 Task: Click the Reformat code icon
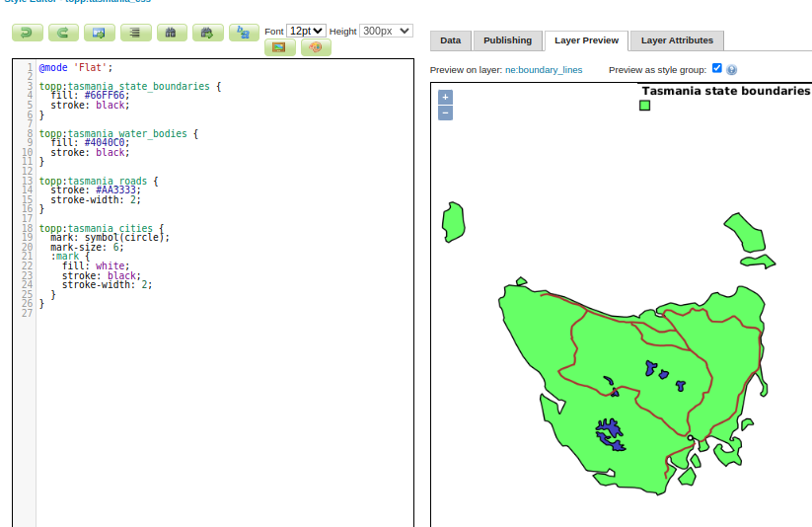coord(135,33)
